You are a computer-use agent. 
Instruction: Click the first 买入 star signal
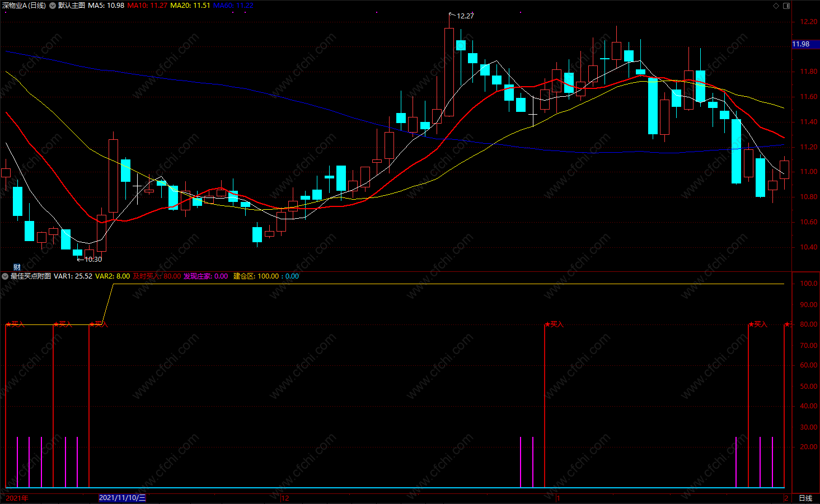15,324
